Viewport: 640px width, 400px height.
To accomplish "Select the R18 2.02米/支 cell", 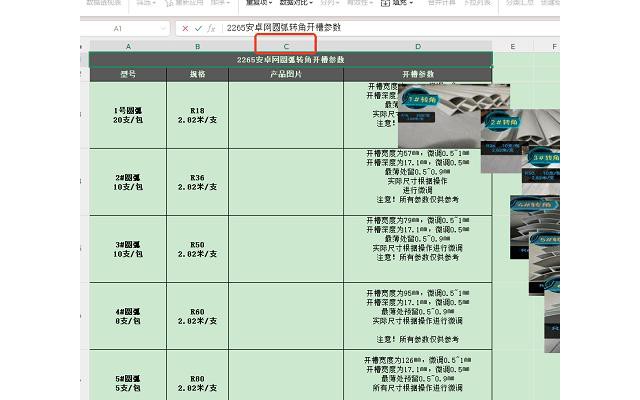I will [198, 115].
